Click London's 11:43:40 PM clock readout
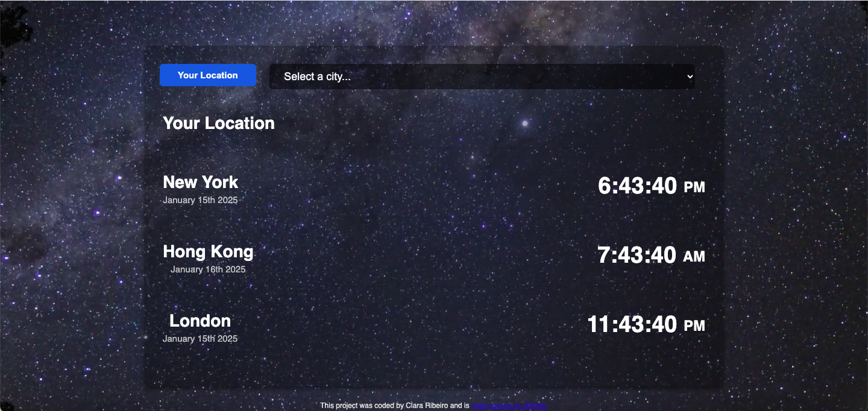The image size is (868, 411). pos(633,324)
